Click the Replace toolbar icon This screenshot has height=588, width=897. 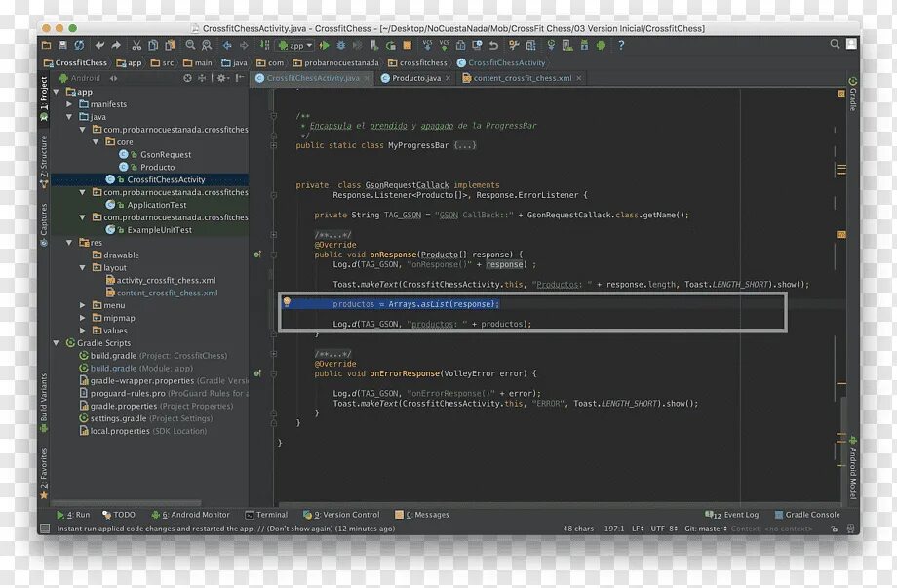click(x=207, y=45)
